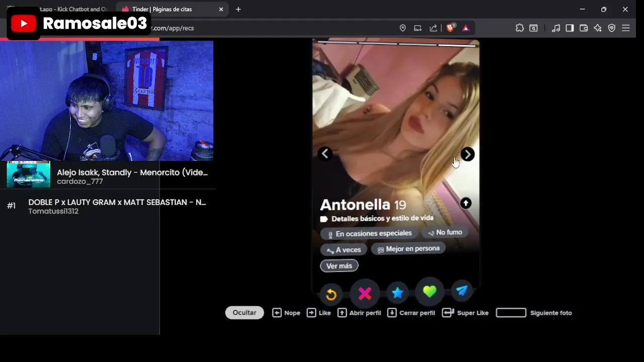
Task: Open Leo AI sparkle icon
Action: 598,28
